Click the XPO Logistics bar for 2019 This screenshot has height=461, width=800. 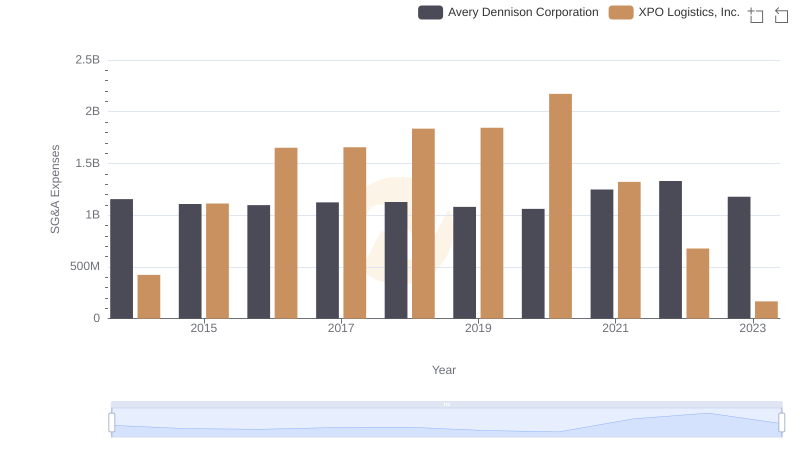pyautogui.click(x=492, y=223)
